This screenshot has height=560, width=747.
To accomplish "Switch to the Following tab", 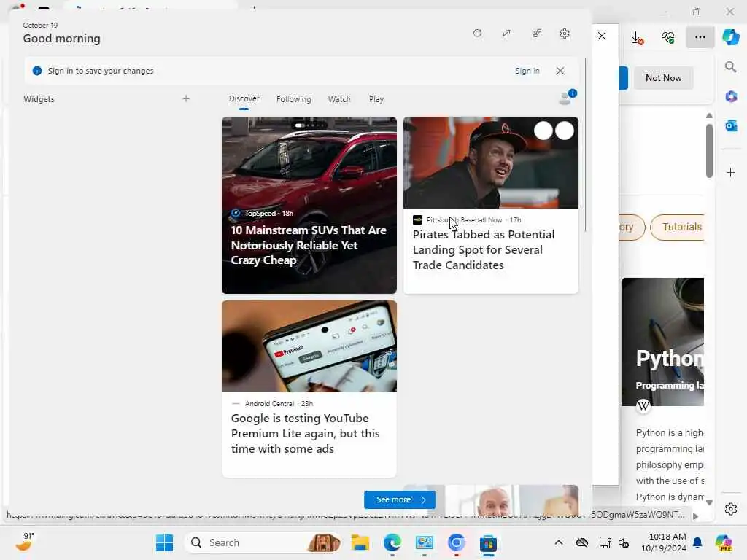I will tap(293, 99).
